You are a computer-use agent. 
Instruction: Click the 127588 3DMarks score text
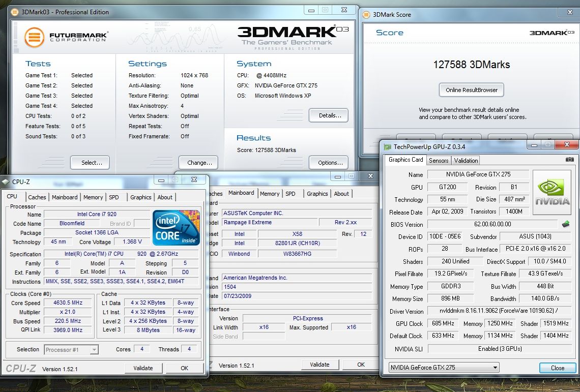point(472,65)
